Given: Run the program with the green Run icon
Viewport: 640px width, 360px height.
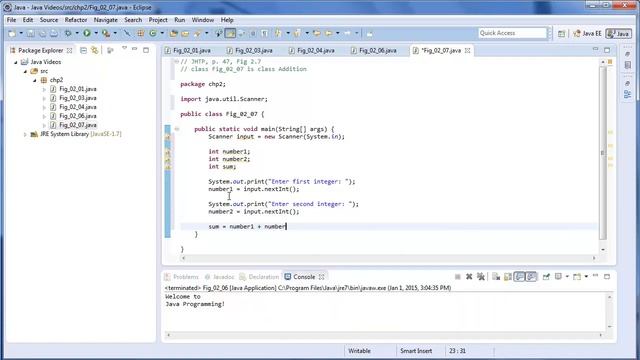Looking at the screenshot, I should (87, 33).
